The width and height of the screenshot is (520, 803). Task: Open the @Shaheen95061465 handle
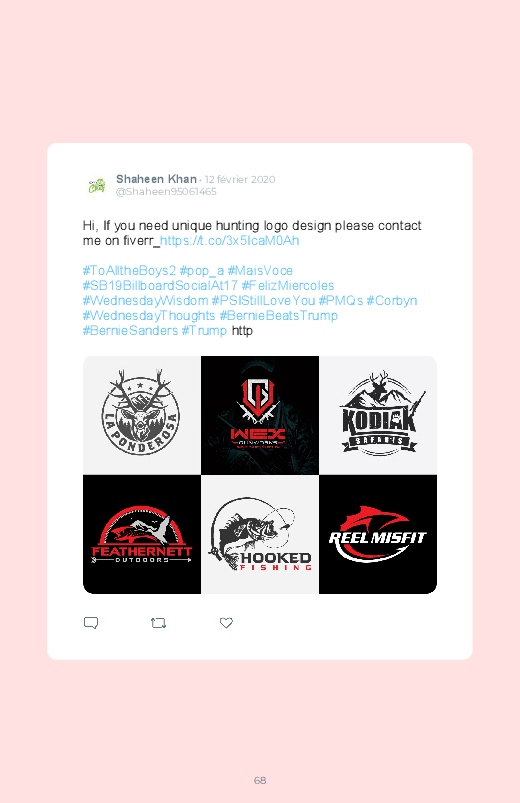tap(167, 192)
